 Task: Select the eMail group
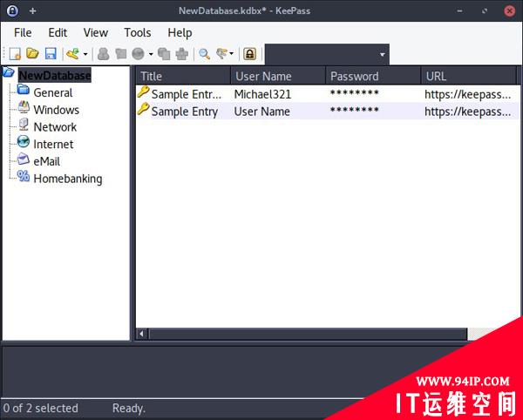coord(47,162)
